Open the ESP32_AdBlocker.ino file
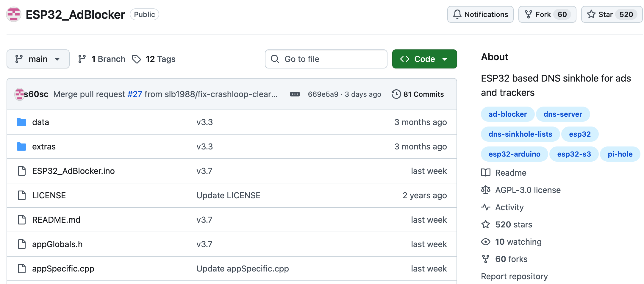Viewport: 644px width, 284px height. 74,171
